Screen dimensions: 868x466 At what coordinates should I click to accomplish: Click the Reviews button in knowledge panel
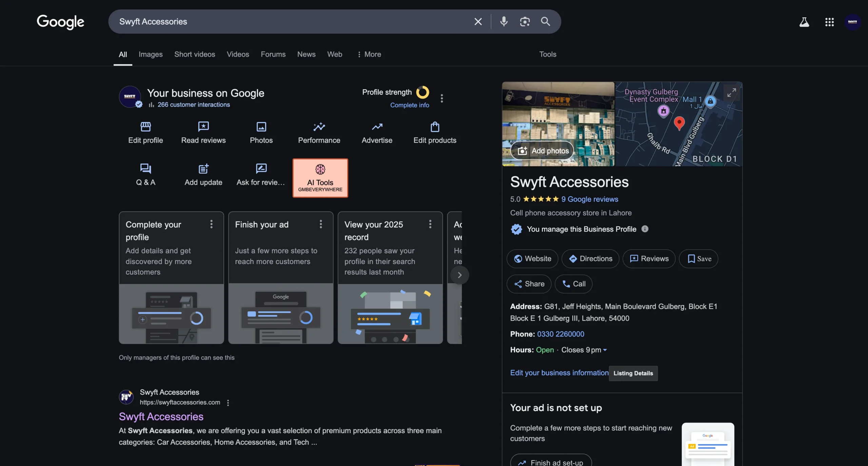[x=649, y=259]
